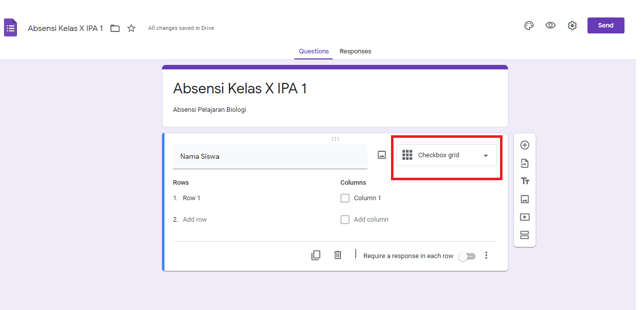Open the question options three-dot menu
644x310 pixels.
486,255
